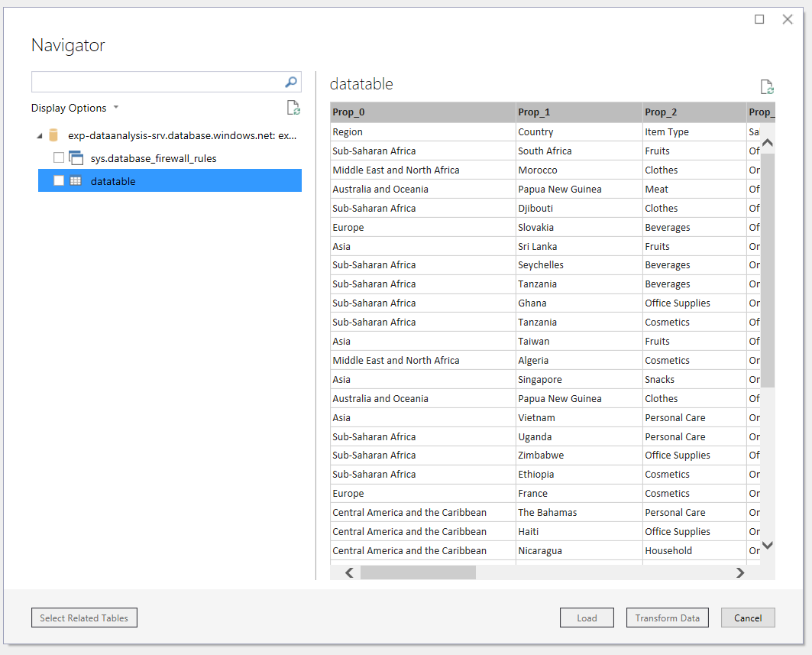Cancel the Navigator dialog

tap(748, 618)
